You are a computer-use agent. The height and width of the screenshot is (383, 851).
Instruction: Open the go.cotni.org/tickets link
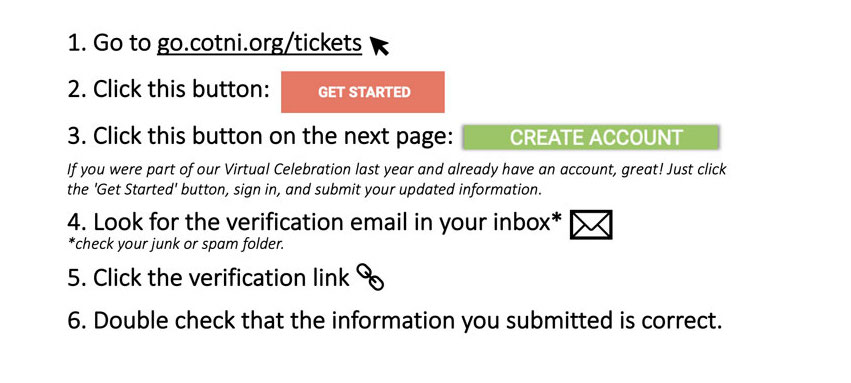259,43
